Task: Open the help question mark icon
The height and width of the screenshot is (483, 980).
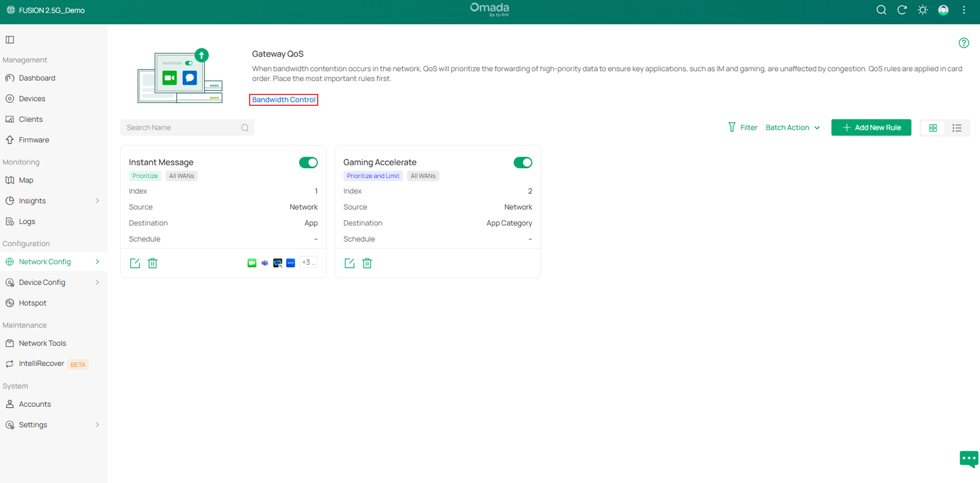Action: click(963, 43)
